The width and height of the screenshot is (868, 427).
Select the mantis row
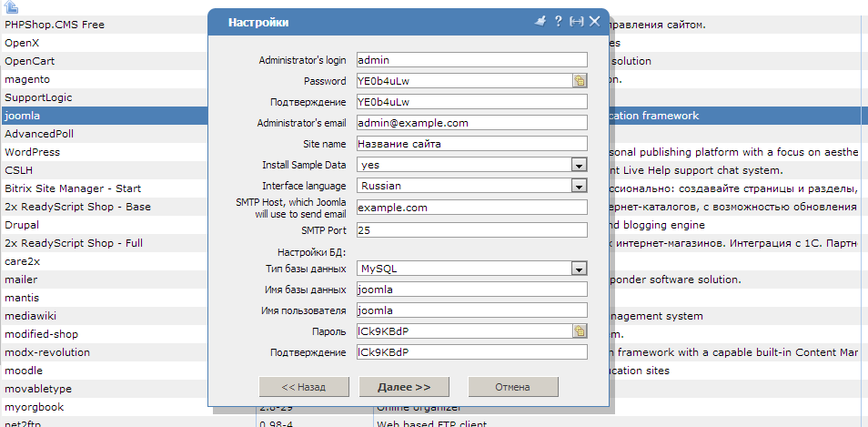(22, 298)
